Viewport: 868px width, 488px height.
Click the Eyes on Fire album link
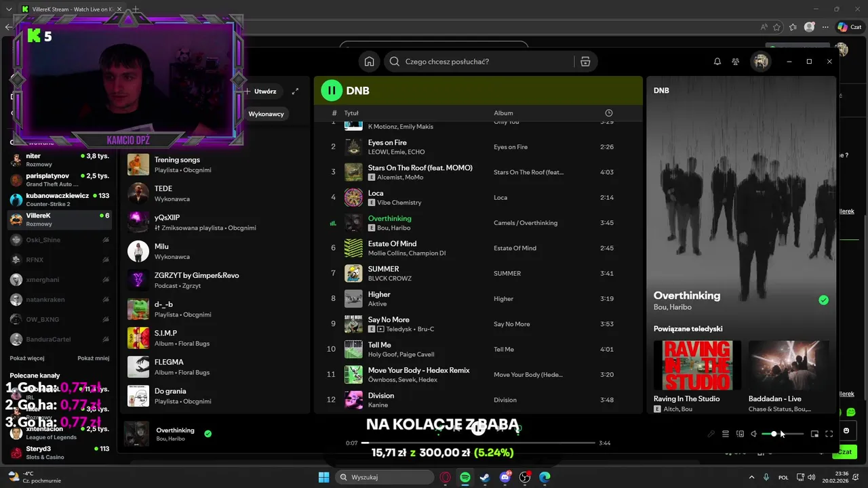click(511, 147)
